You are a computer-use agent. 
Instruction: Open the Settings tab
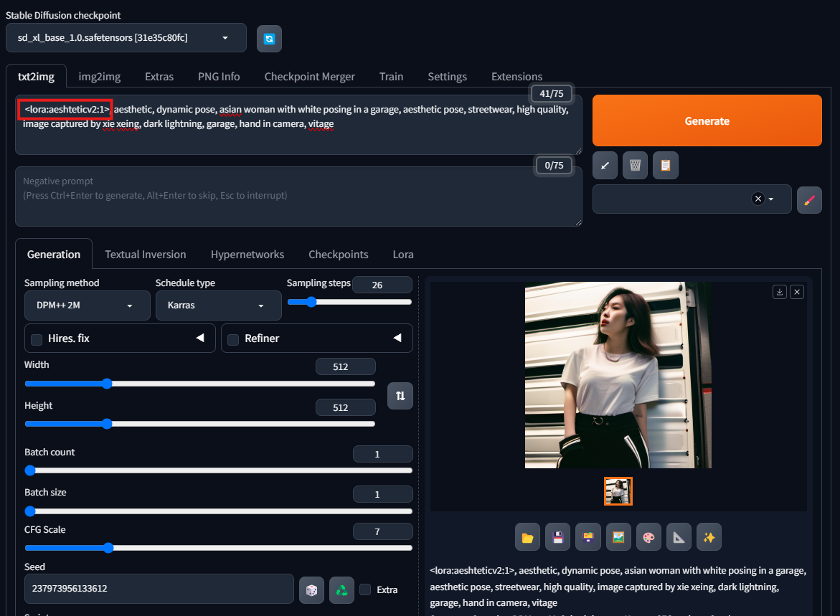click(448, 77)
